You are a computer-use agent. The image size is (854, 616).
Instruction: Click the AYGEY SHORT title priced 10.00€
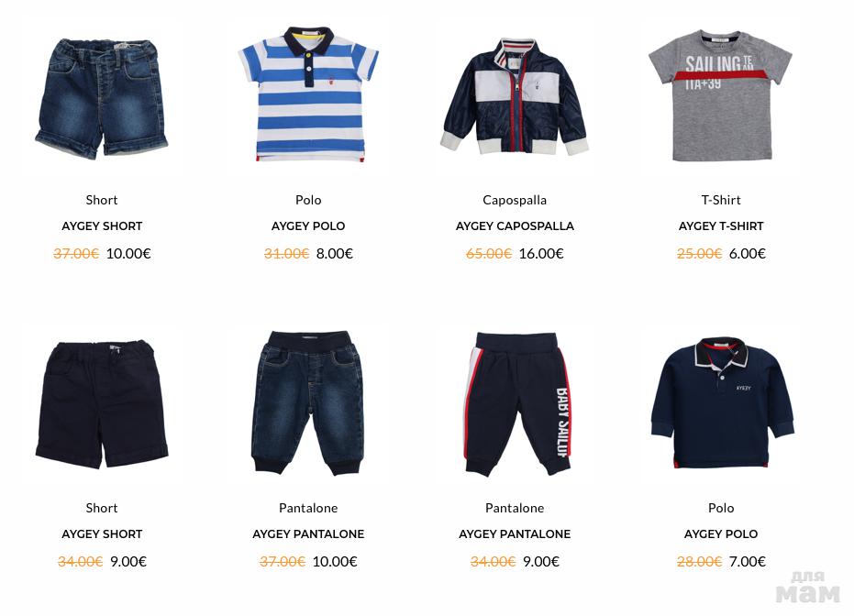tap(102, 225)
